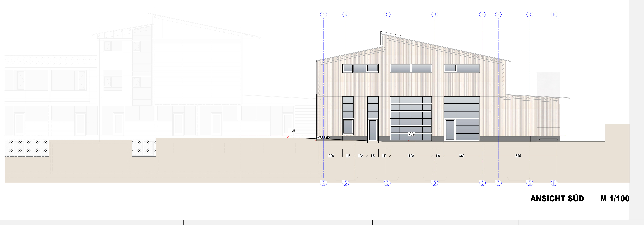Pick grid axis bubble H below the ground
Screen dimensions: 644x225
click(x=554, y=183)
